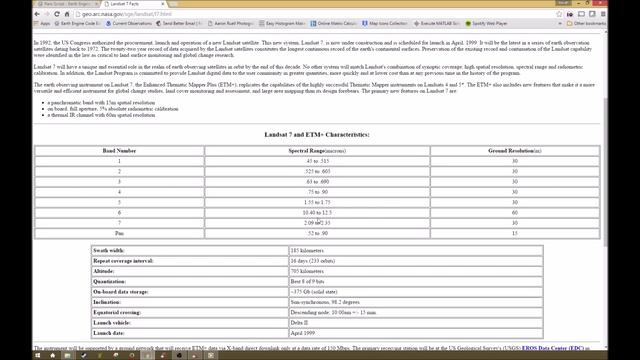The width and height of the screenshot is (640, 360).
Task: Open the browser home page
Action: (67, 14)
